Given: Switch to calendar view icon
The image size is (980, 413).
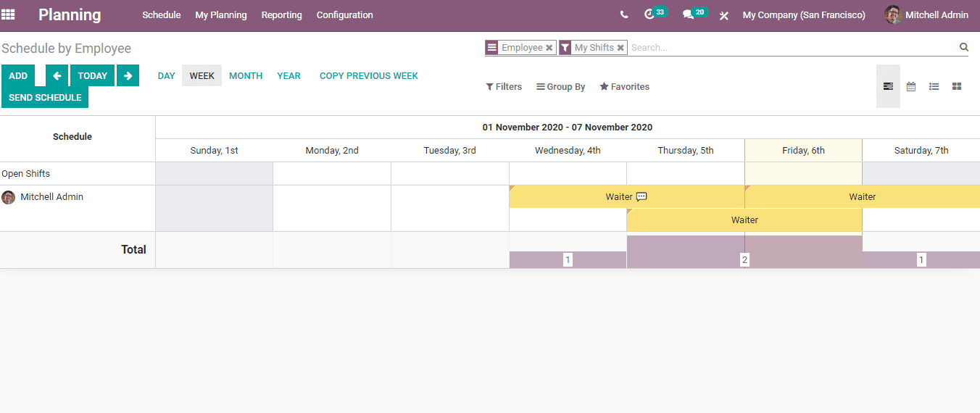Looking at the screenshot, I should point(911,86).
